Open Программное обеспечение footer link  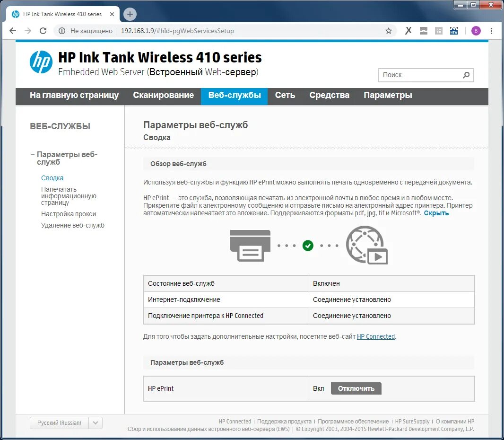point(353,422)
